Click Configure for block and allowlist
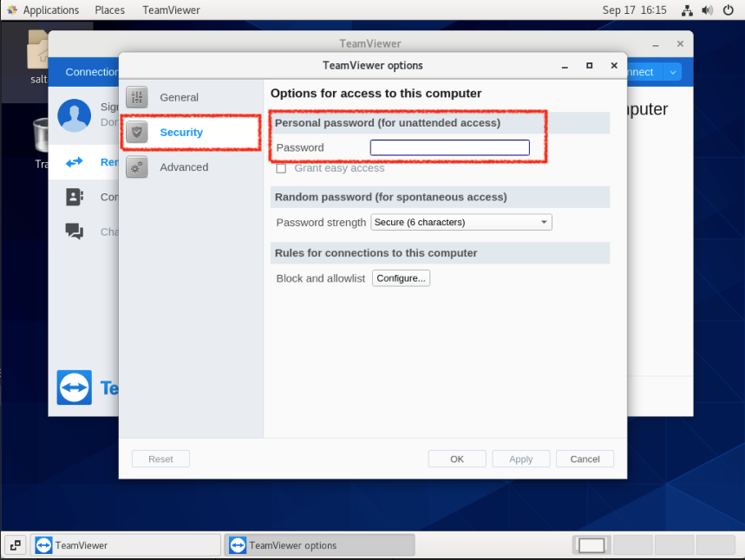The height and width of the screenshot is (560, 745). (401, 278)
